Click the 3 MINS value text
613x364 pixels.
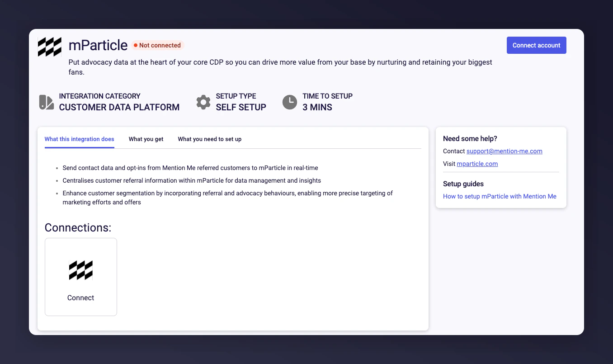point(317,107)
